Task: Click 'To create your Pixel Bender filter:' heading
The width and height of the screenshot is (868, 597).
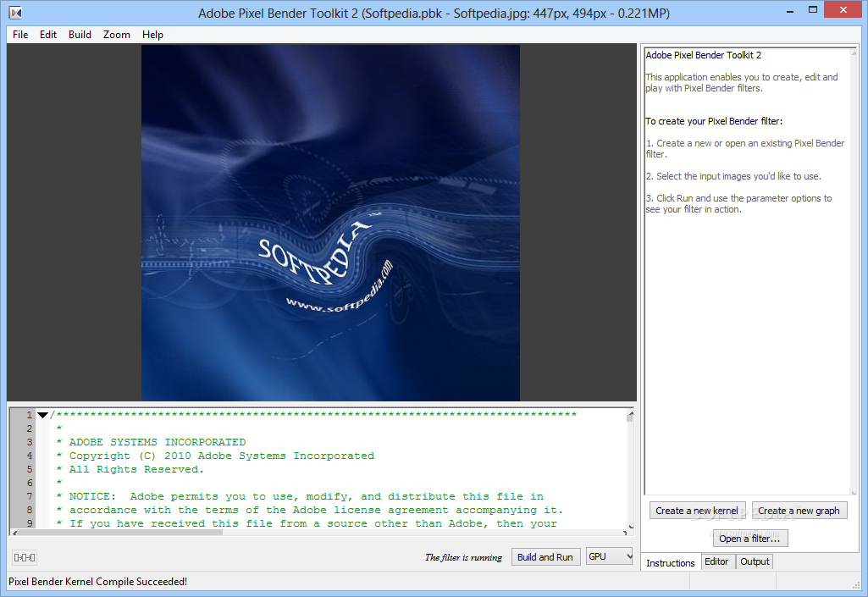Action: click(714, 121)
